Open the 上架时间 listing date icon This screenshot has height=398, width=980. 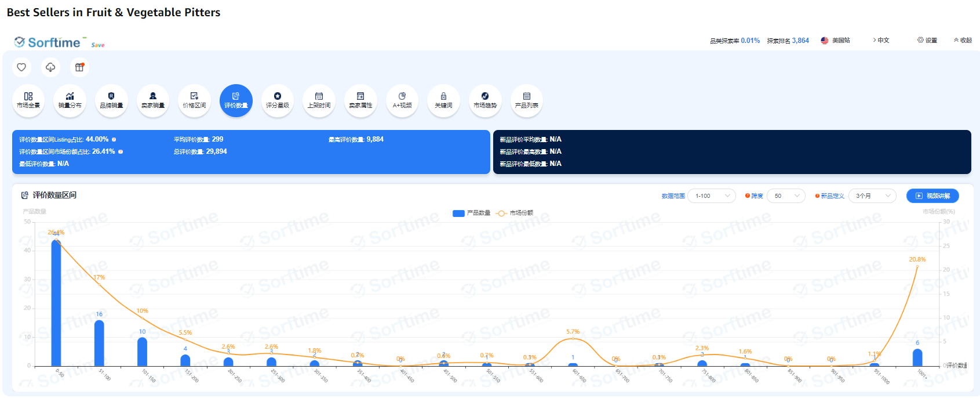pyautogui.click(x=319, y=100)
